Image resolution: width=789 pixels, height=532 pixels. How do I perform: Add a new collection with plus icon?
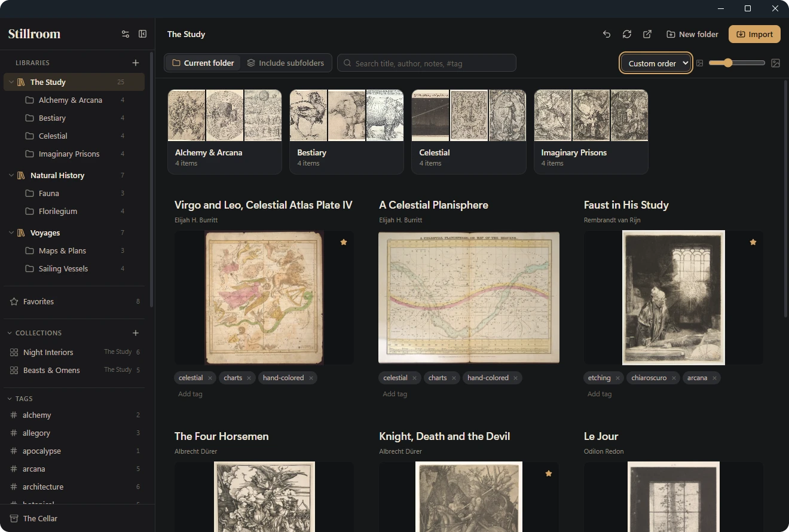pos(136,333)
